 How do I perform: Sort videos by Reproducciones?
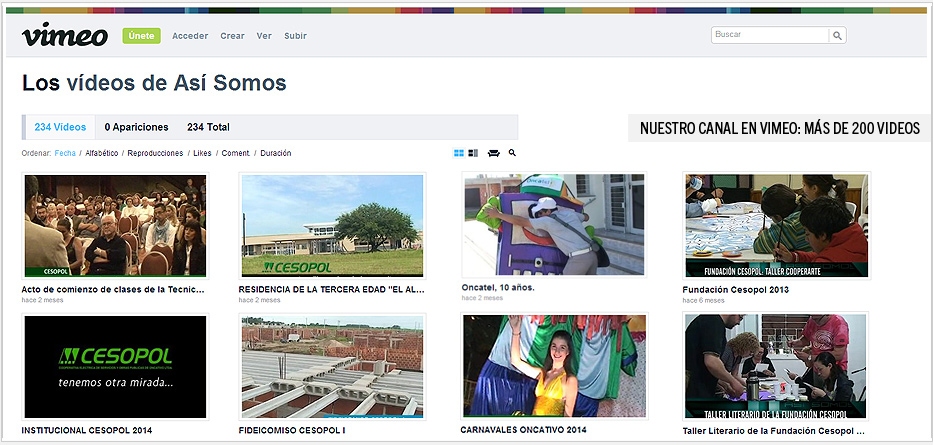[155, 153]
